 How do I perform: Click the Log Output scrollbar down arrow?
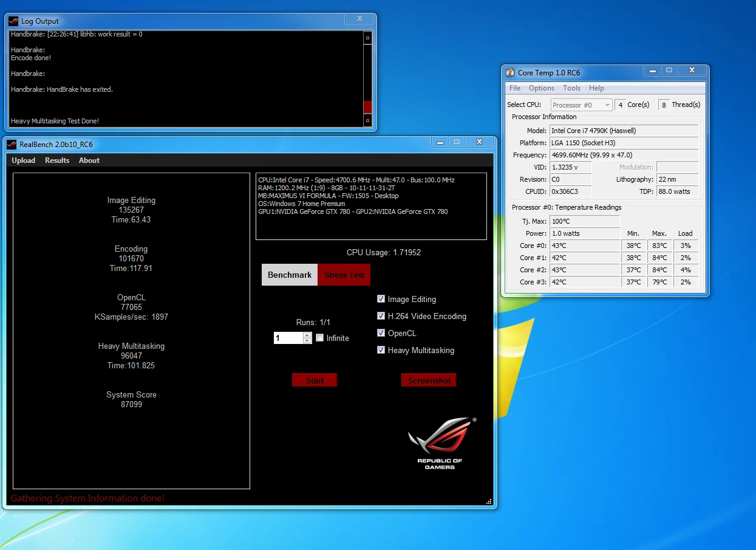tap(367, 120)
